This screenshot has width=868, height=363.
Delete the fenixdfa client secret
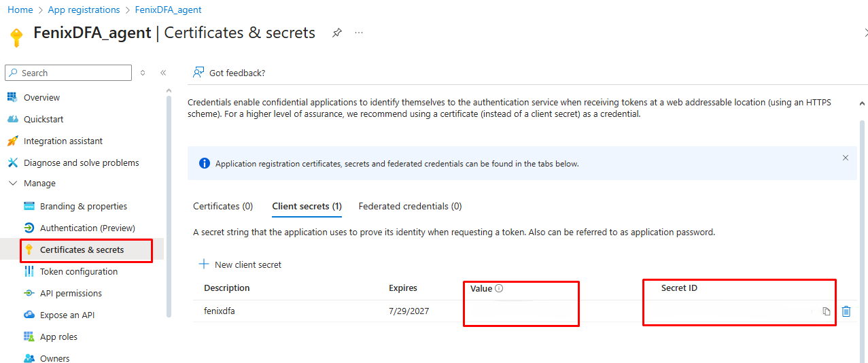pyautogui.click(x=846, y=311)
